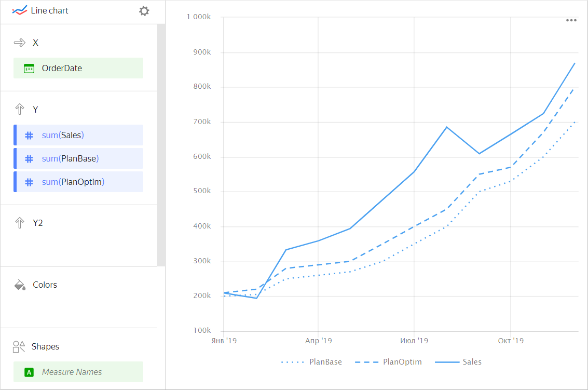Click the Colors paint bucket icon
Image resolution: width=588 pixels, height=390 pixels.
(20, 285)
